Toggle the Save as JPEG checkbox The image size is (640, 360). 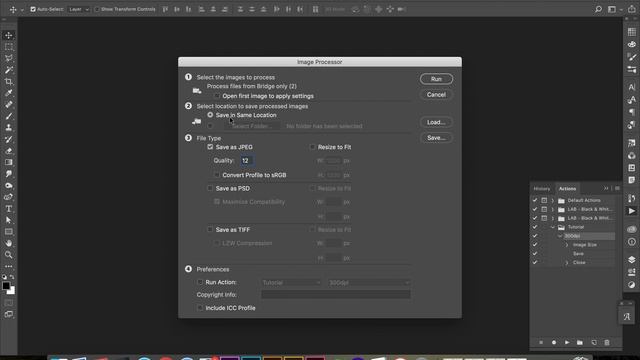pyautogui.click(x=210, y=147)
